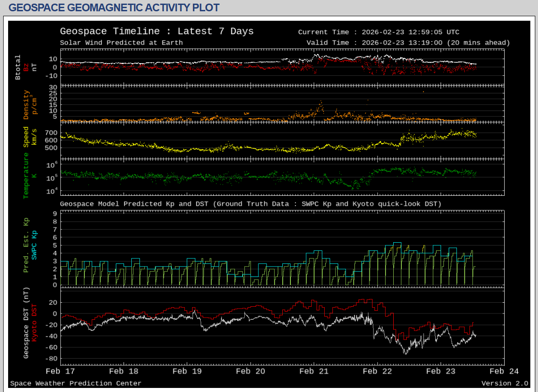Viewport: 538px width, 392px height.
Task: Select the Feb 22 date on the time axis
Action: (x=377, y=371)
